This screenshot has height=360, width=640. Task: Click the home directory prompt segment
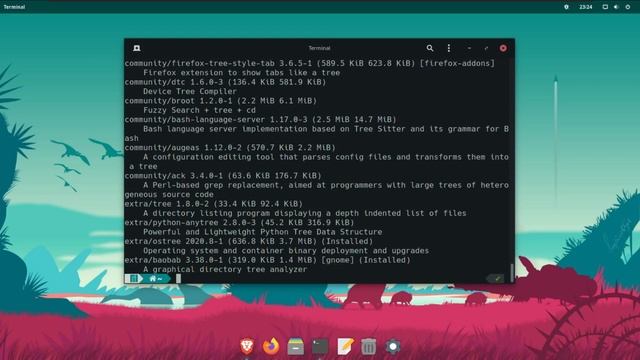[x=156, y=278]
